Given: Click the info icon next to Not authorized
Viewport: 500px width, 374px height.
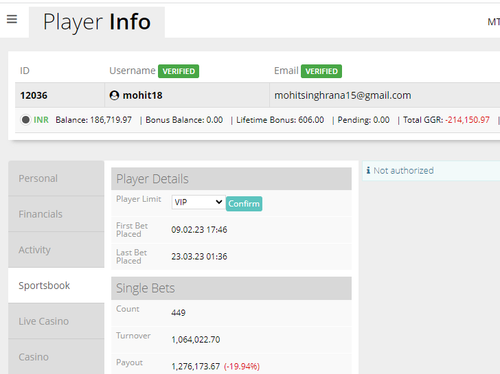Looking at the screenshot, I should click(368, 170).
